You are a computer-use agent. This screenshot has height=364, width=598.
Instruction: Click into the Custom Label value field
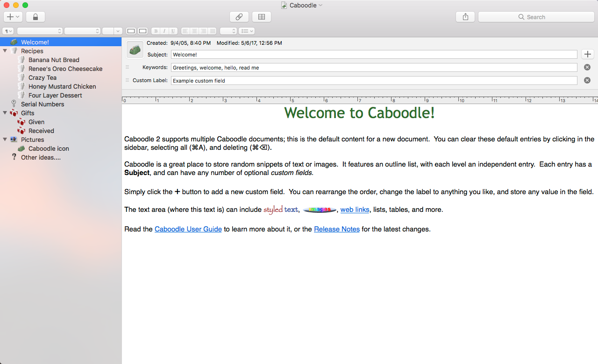coord(374,81)
